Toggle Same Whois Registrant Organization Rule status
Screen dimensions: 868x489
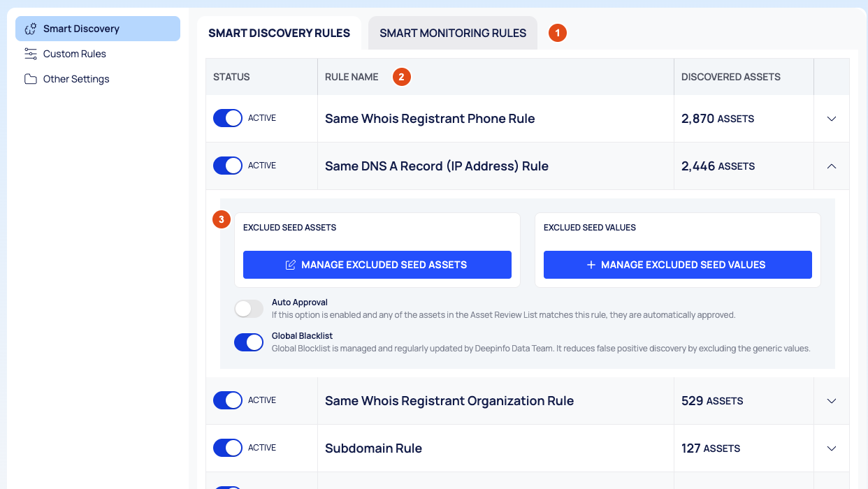228,400
